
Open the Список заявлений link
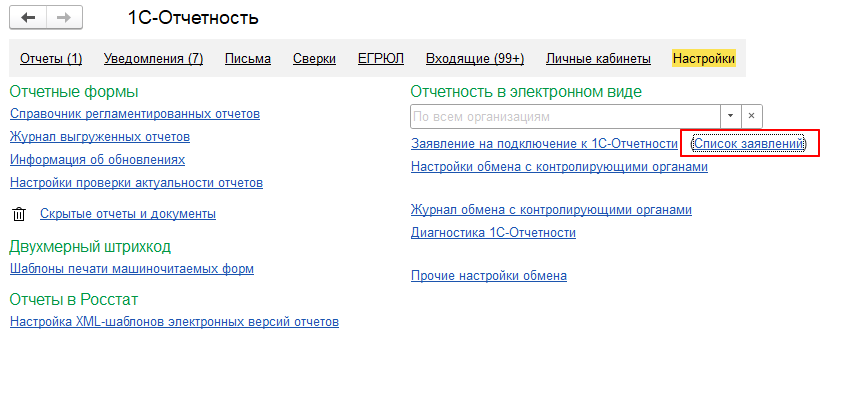click(x=749, y=144)
